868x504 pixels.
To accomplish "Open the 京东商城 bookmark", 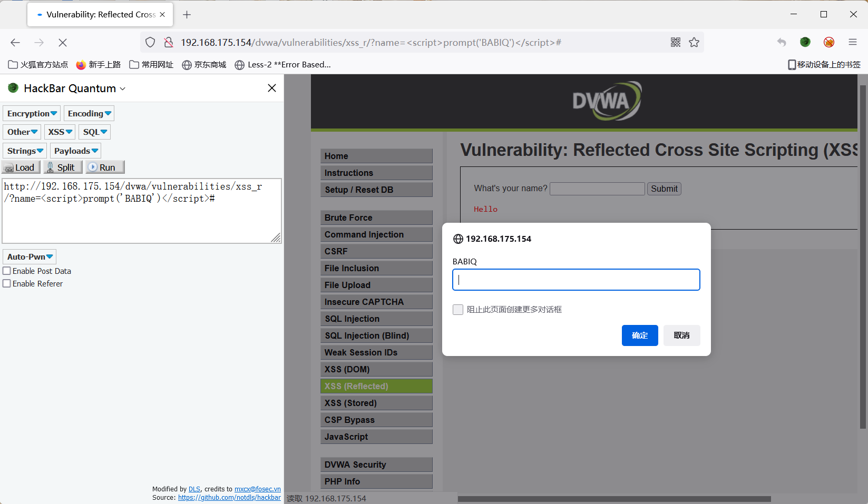I will point(204,64).
